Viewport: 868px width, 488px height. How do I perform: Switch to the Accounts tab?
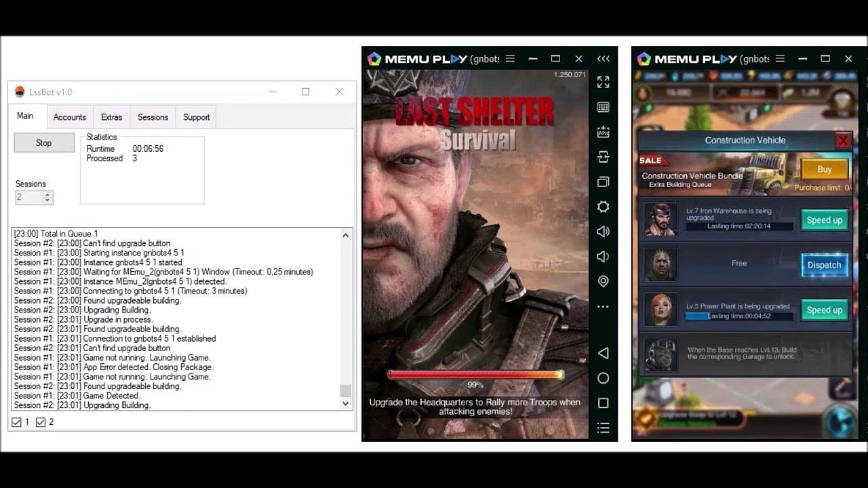click(x=70, y=117)
